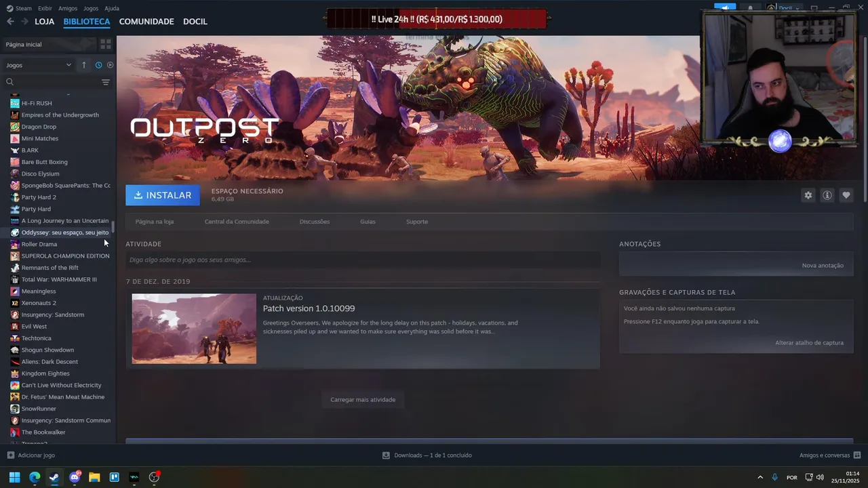Select Dragon Drop in game list
The image size is (868, 488).
tap(39, 127)
